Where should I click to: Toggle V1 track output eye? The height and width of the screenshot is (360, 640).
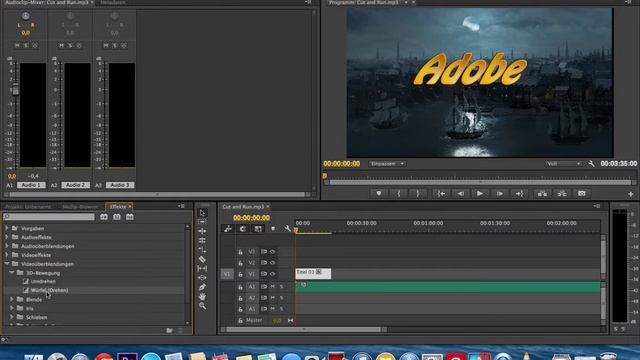272,274
